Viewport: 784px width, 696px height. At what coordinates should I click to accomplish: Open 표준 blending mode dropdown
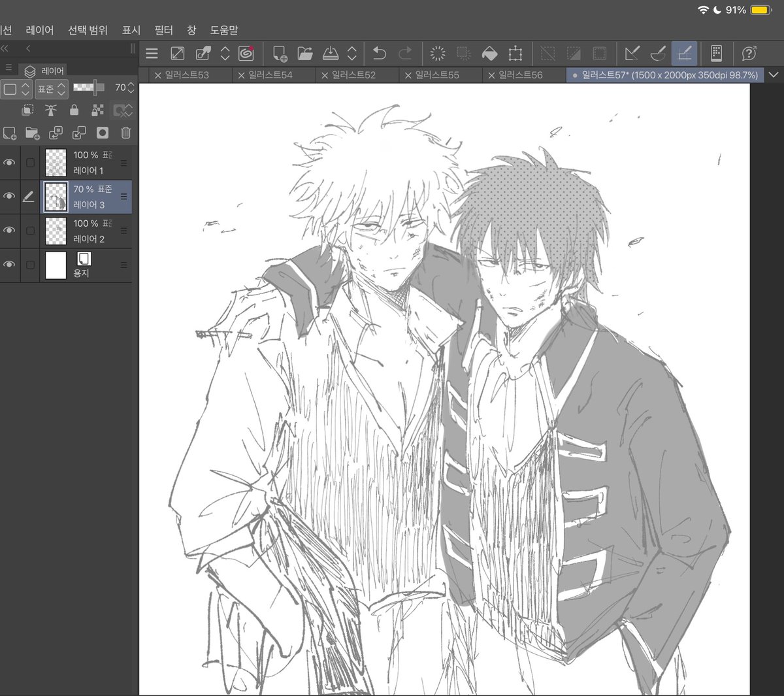click(x=51, y=89)
